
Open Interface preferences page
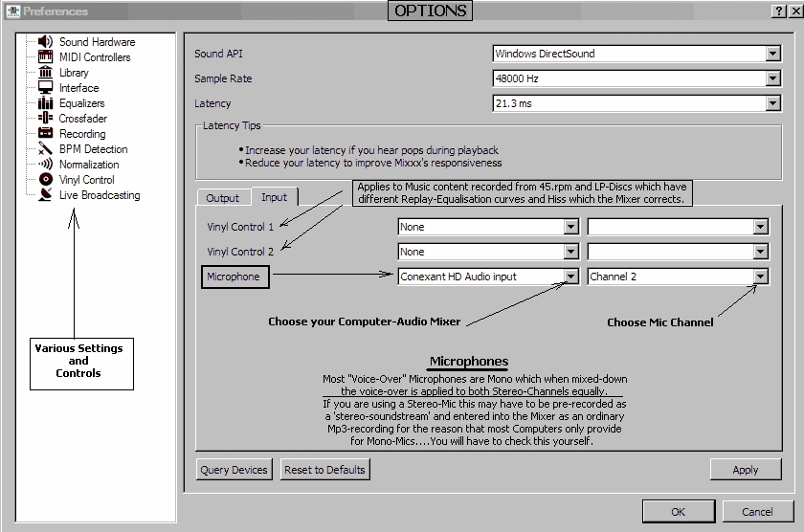coord(78,88)
